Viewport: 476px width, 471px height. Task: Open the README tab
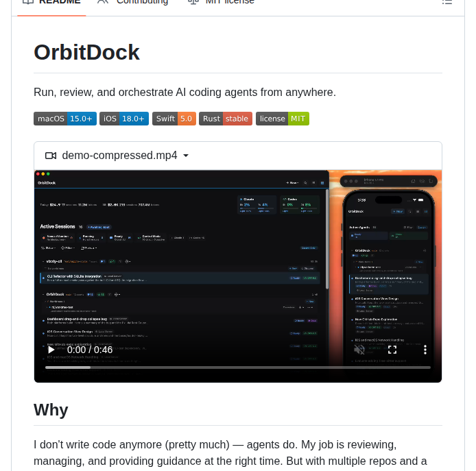coord(51,3)
